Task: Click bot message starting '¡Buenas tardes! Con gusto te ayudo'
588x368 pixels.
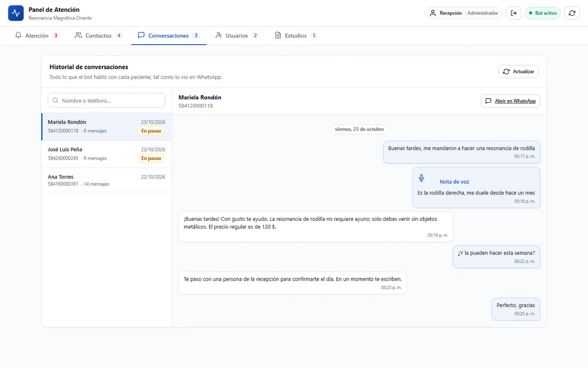Action: [x=316, y=227]
